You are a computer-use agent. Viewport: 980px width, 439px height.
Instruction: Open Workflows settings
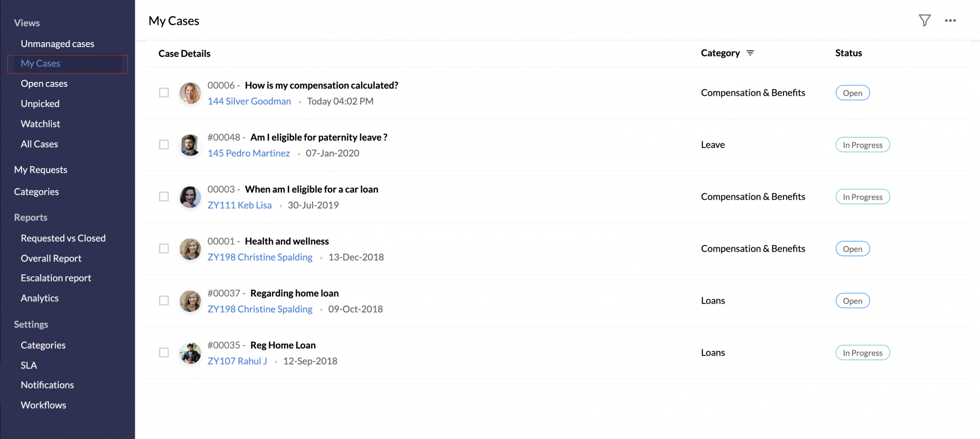43,405
